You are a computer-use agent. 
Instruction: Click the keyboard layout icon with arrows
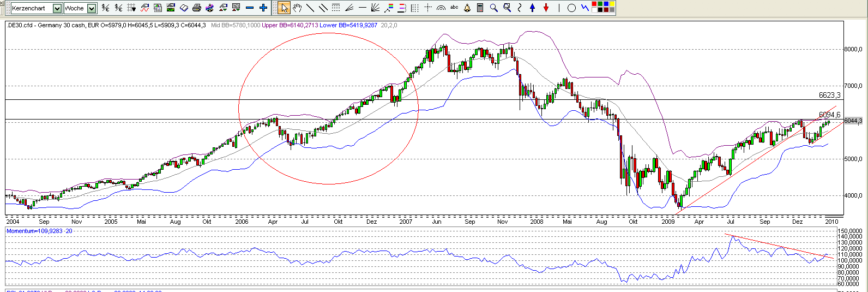pyautogui.click(x=236, y=8)
